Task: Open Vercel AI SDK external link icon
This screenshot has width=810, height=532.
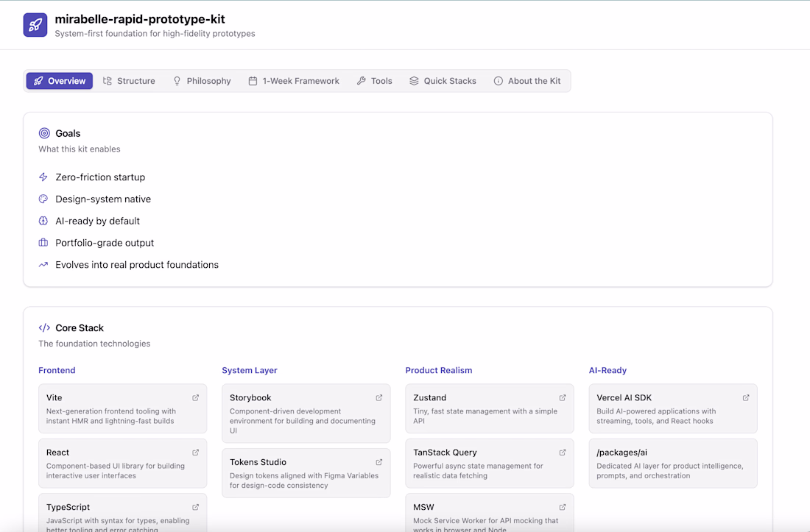Action: (746, 397)
